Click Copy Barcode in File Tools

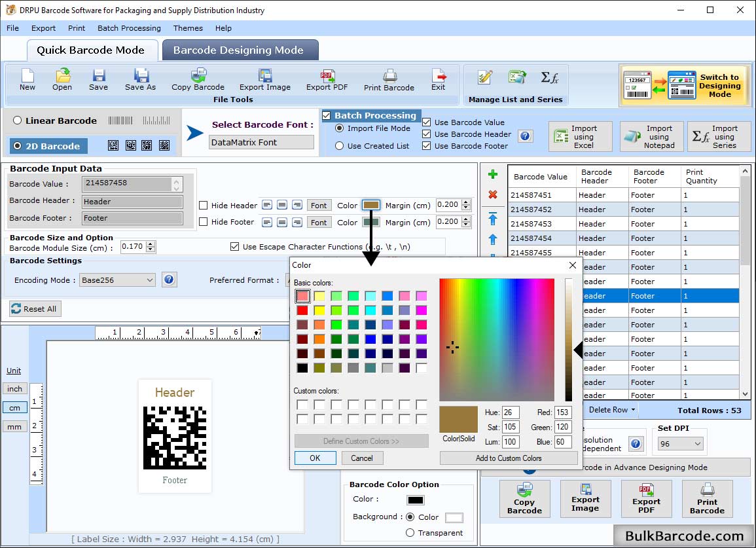coord(198,80)
